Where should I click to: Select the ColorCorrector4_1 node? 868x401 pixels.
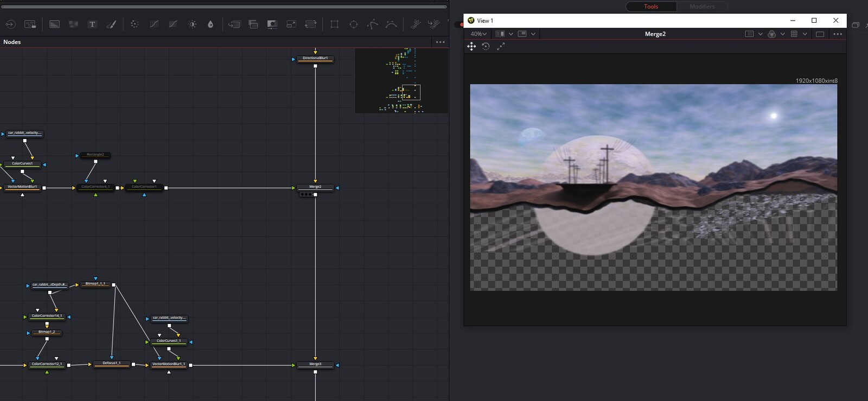pyautogui.click(x=95, y=187)
